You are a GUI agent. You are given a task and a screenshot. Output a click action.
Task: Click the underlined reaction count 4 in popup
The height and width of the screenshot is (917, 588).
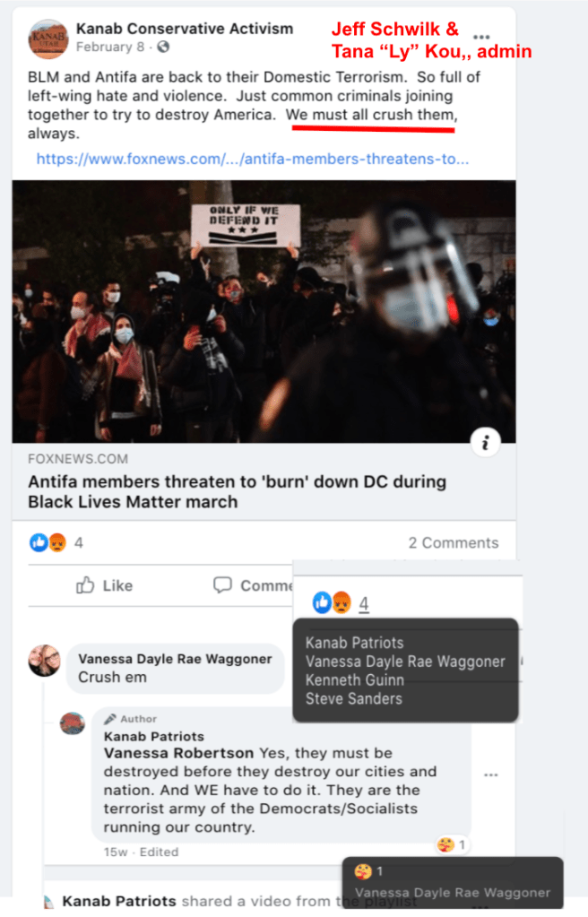364,603
